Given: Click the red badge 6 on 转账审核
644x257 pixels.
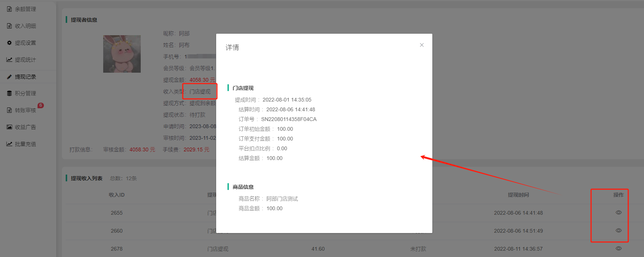Looking at the screenshot, I should (41, 106).
